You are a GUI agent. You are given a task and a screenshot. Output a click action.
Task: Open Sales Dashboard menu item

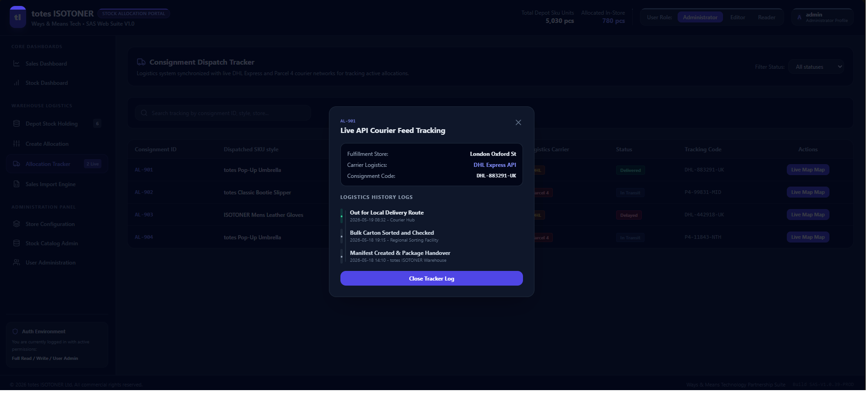[57, 64]
